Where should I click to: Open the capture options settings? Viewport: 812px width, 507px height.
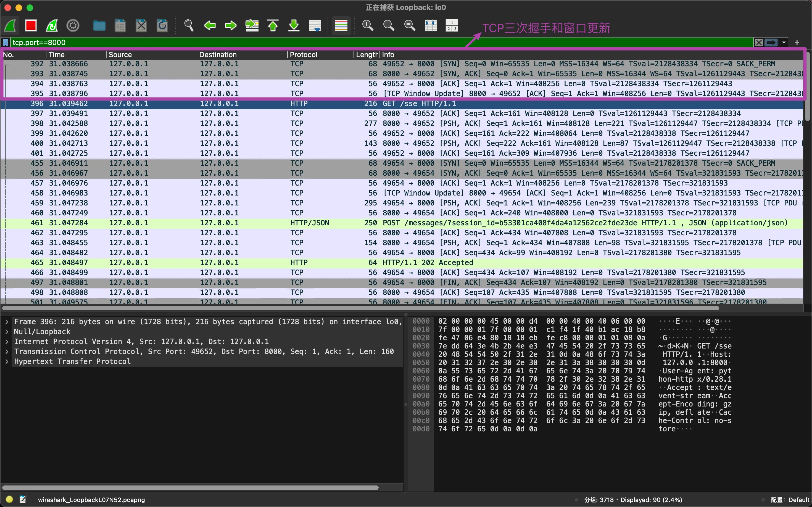point(72,25)
